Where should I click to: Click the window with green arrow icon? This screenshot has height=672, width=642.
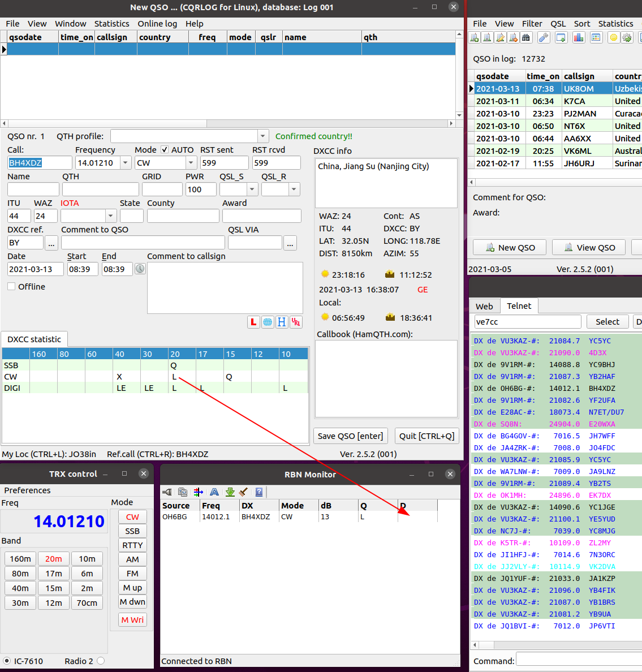click(561, 38)
